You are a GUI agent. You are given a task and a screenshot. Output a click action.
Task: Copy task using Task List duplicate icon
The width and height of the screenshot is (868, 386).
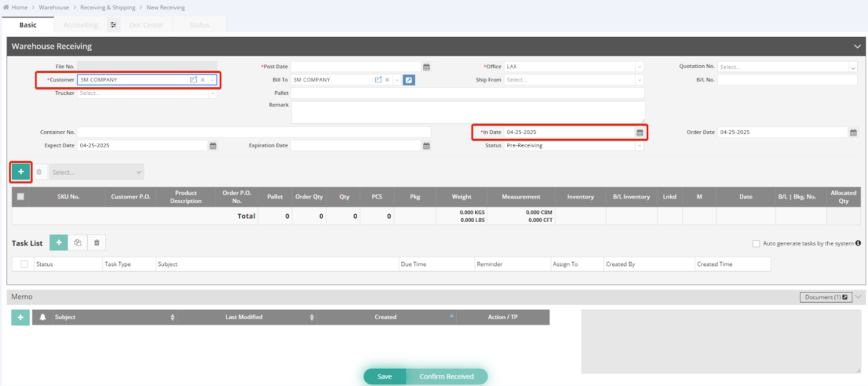click(x=78, y=243)
